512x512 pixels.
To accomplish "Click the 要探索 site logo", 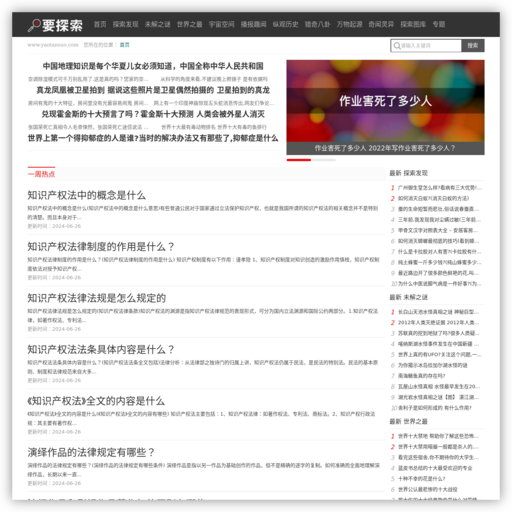I will pos(55,25).
